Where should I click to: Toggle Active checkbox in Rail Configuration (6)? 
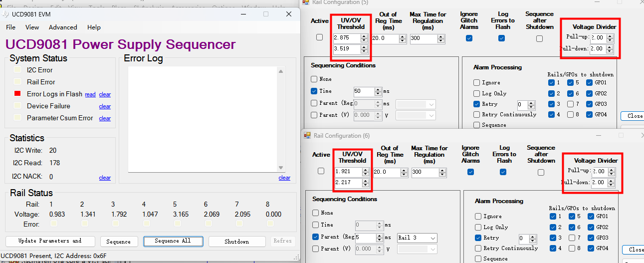320,171
